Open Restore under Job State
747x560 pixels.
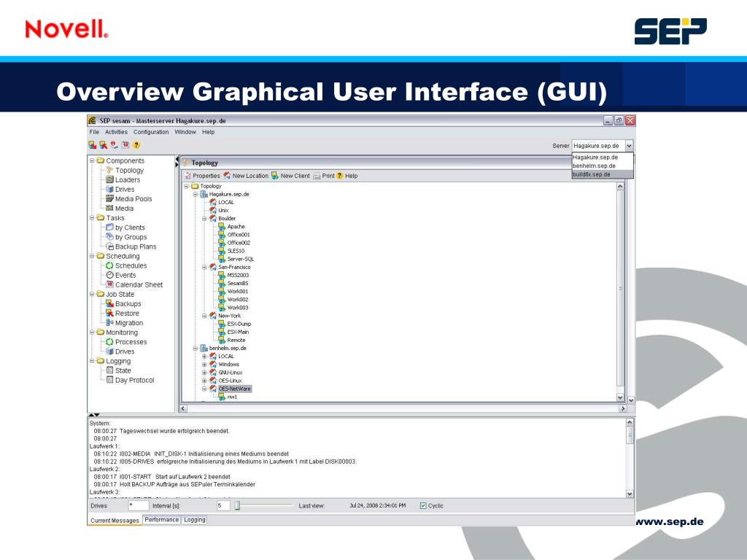(127, 314)
